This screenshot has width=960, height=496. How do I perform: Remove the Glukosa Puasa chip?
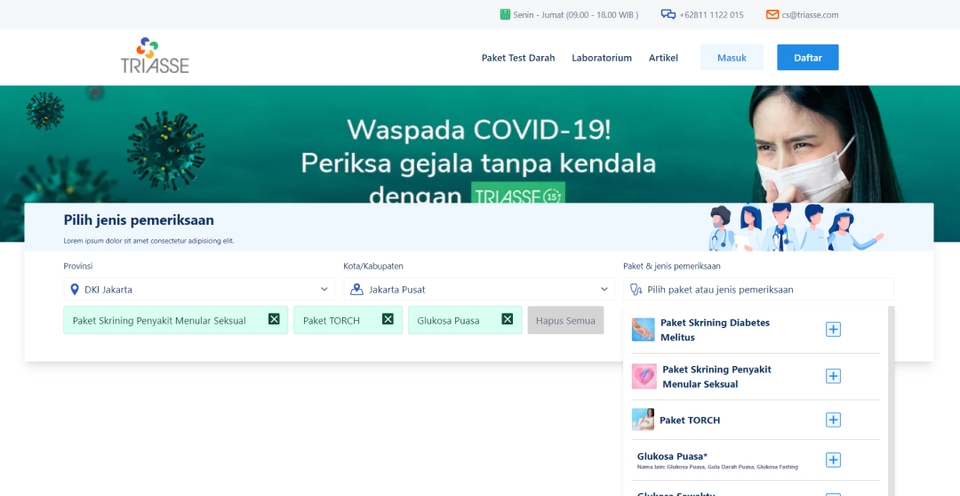pyautogui.click(x=507, y=319)
